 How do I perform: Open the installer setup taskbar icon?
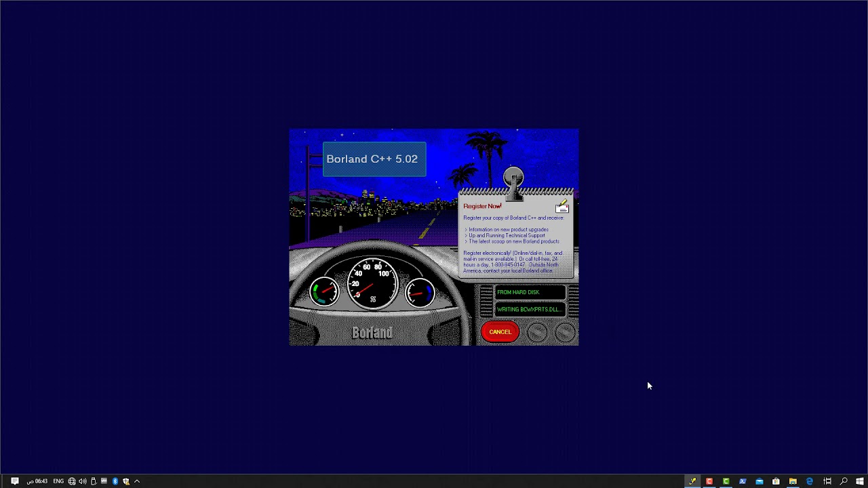click(692, 481)
